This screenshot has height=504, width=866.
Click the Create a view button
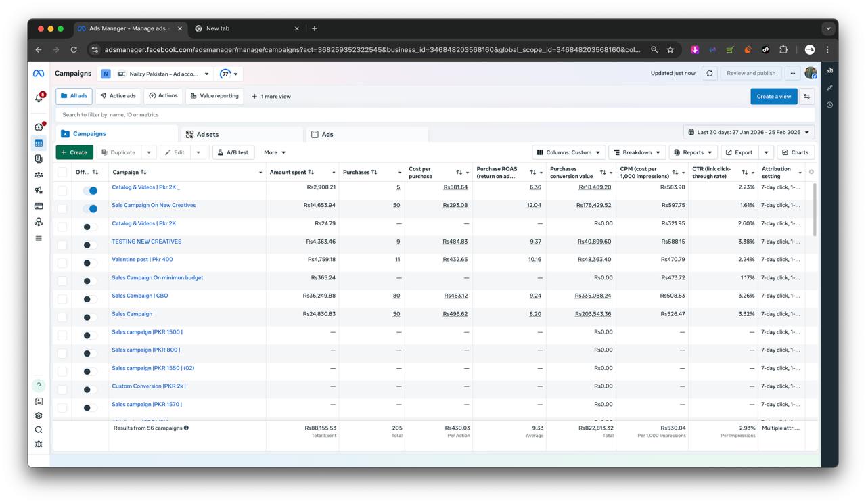[x=773, y=96]
